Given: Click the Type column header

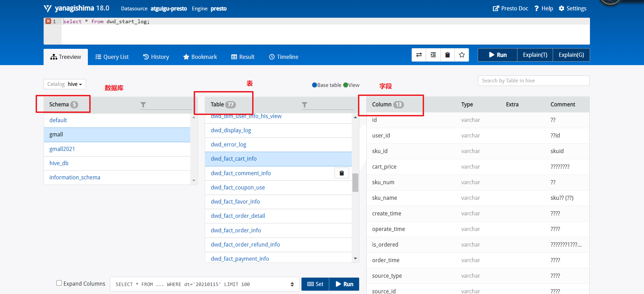Looking at the screenshot, I should 467,105.
